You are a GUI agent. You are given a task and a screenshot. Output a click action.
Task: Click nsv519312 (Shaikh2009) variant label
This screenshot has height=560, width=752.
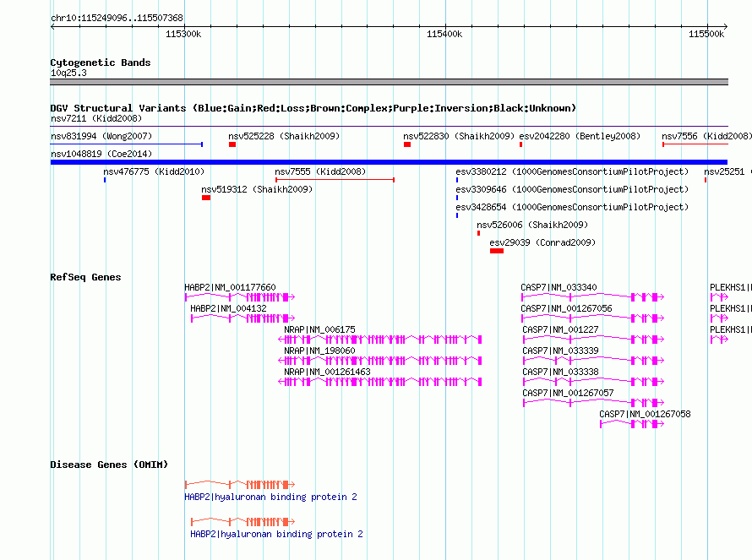coord(257,189)
